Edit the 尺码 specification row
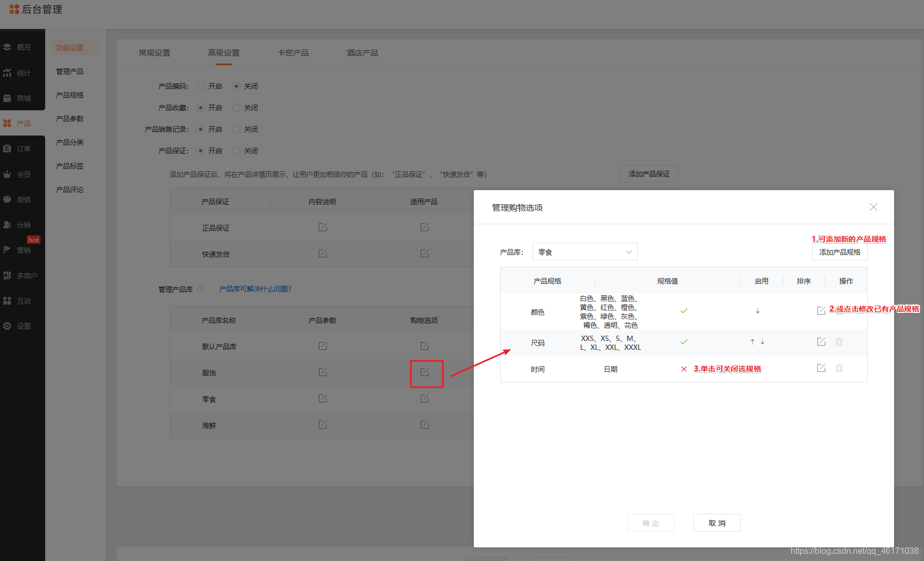 (821, 342)
